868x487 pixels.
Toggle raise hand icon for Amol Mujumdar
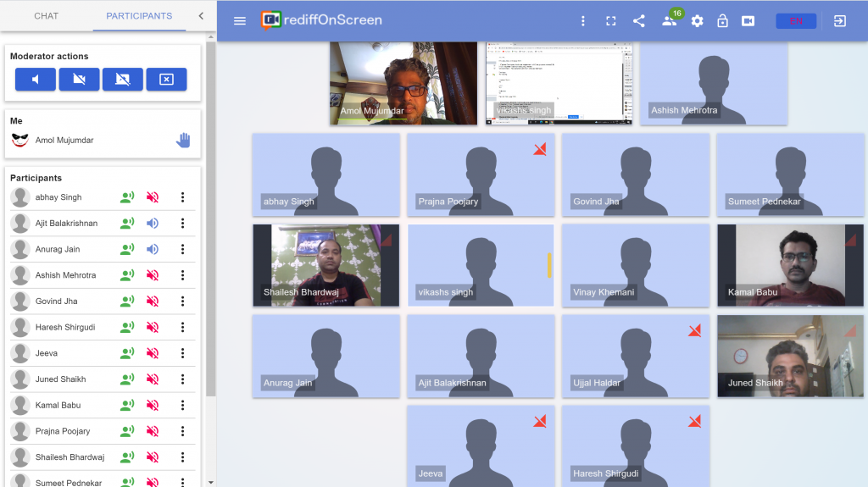[183, 140]
